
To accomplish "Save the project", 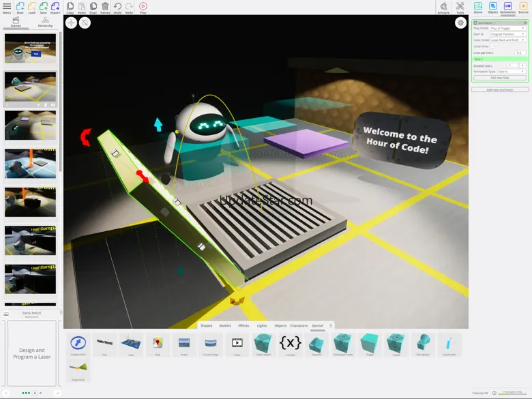I will [44, 8].
